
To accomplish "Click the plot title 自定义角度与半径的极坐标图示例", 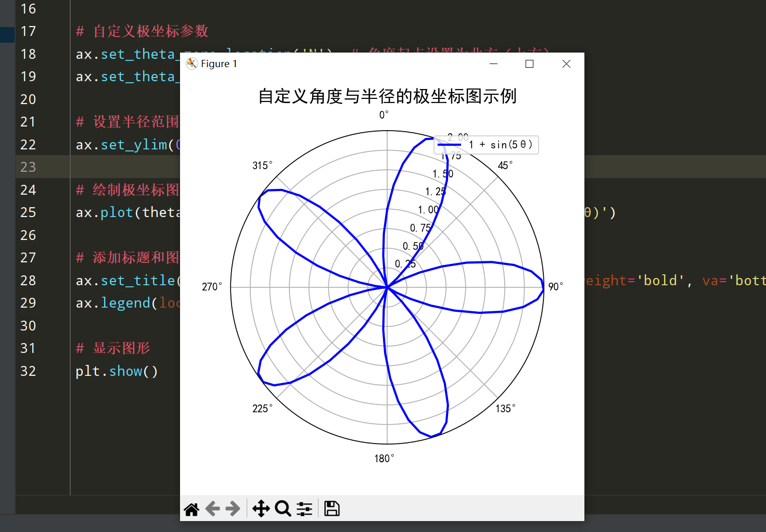I will [387, 96].
